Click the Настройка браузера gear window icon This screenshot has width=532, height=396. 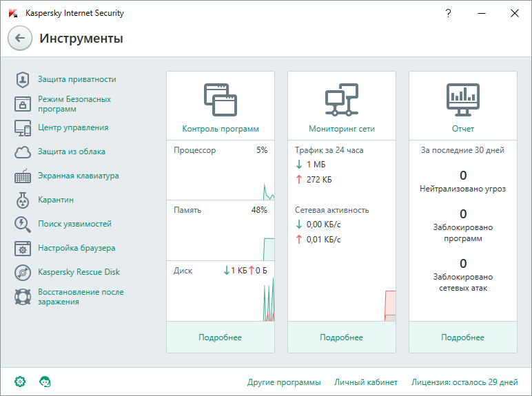pos(23,248)
